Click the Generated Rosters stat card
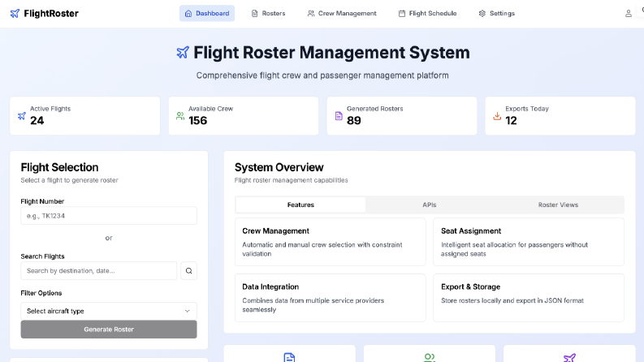 (402, 116)
